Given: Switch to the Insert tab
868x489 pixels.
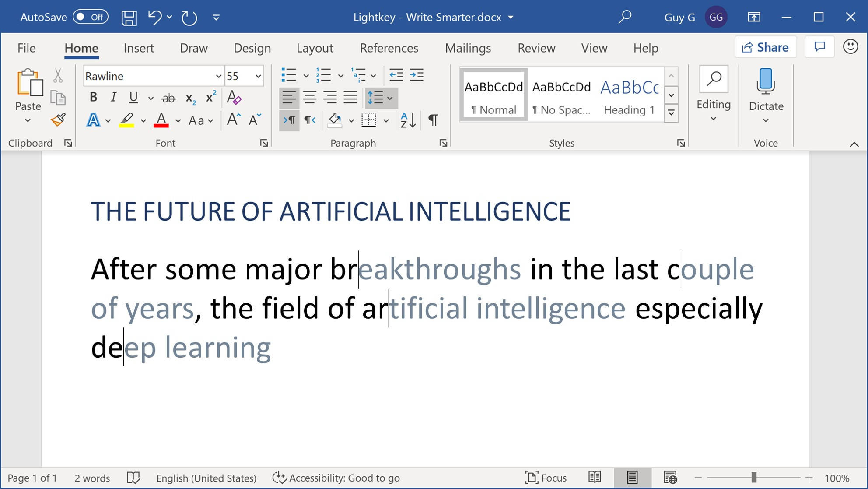Looking at the screenshot, I should point(139,48).
